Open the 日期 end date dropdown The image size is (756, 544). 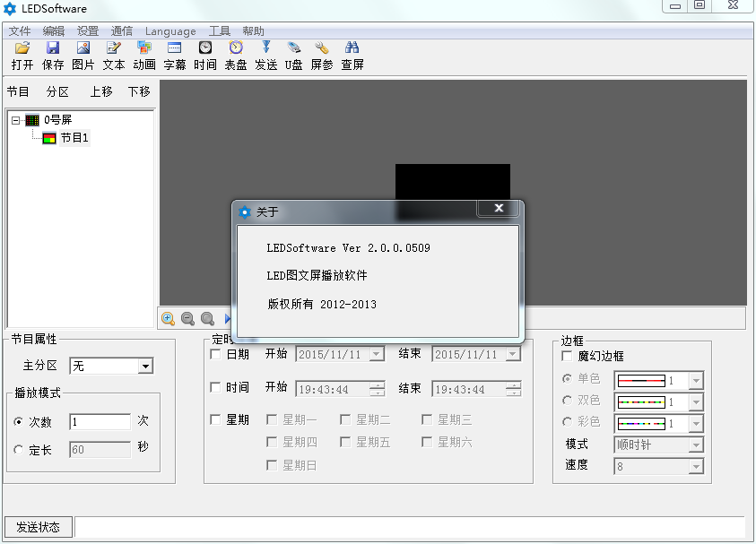point(513,355)
